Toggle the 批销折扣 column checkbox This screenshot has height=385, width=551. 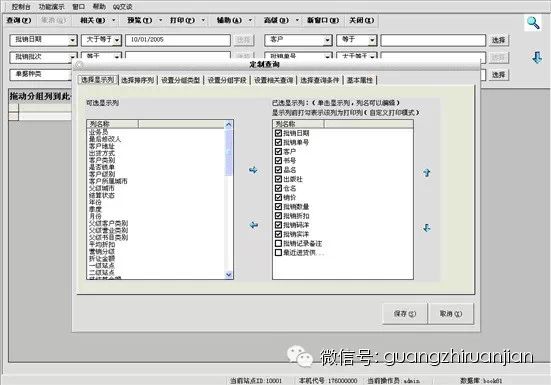(x=278, y=216)
